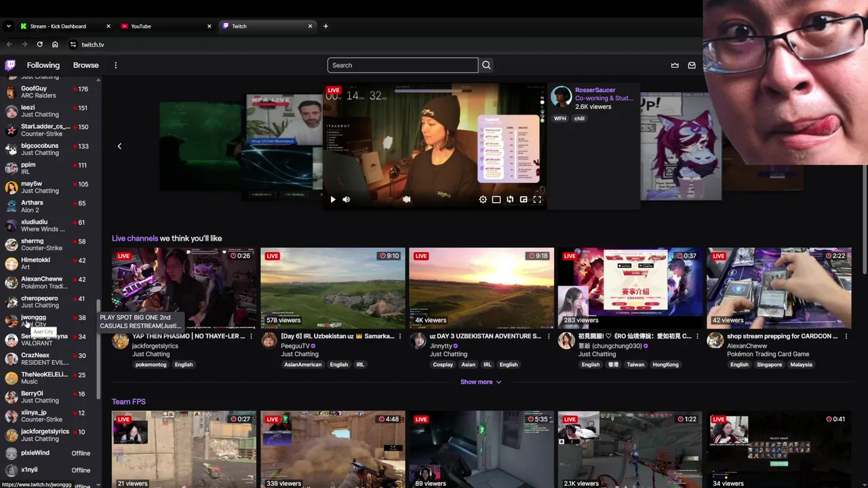Image resolution: width=868 pixels, height=488 pixels.
Task: Expand Show more live channels
Action: pyautogui.click(x=481, y=382)
